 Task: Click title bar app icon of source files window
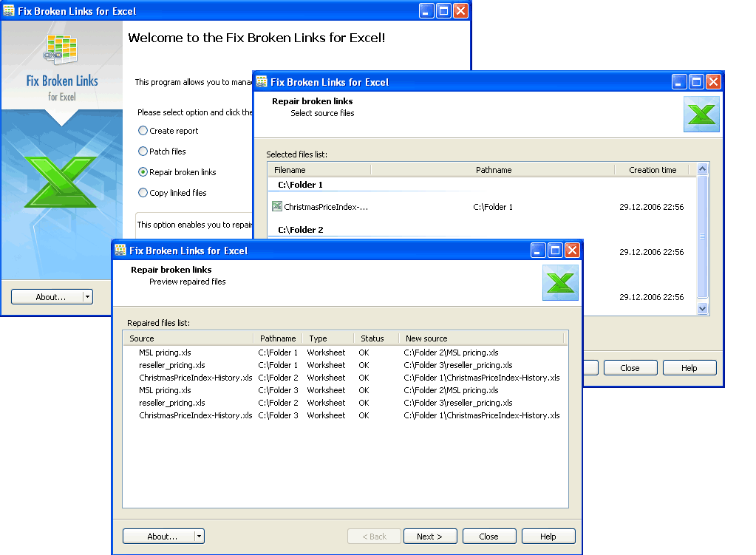[x=262, y=82]
